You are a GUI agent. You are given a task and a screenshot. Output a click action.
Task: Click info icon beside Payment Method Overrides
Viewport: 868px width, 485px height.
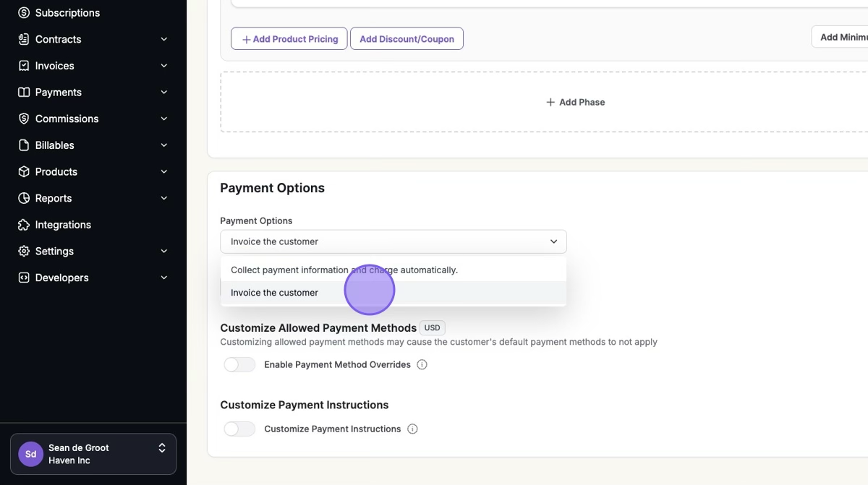tap(422, 365)
